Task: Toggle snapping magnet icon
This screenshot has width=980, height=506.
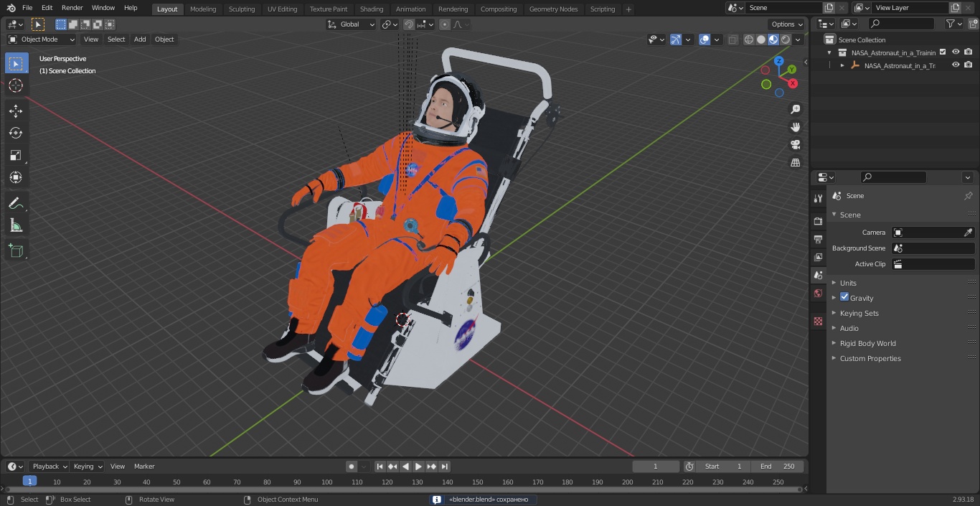Action: (409, 24)
